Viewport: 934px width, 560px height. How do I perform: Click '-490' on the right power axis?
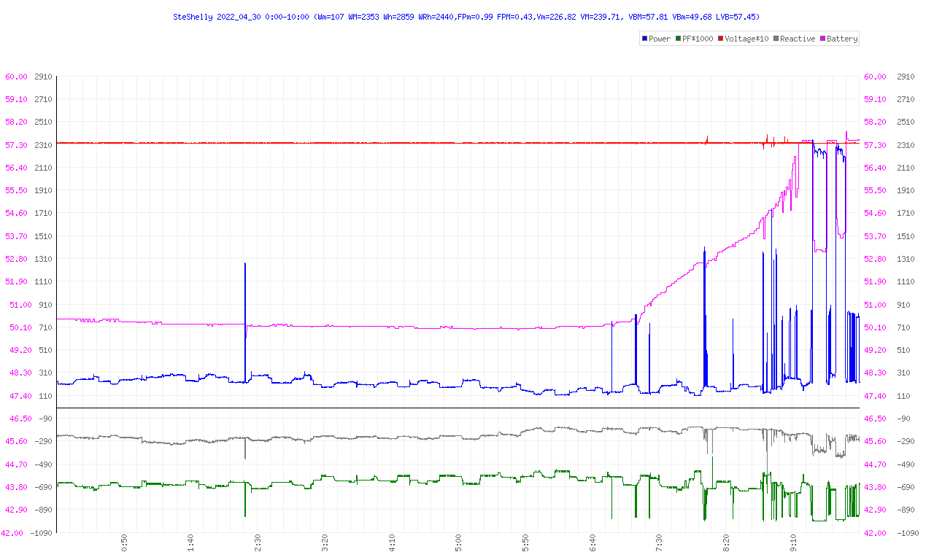(x=906, y=464)
